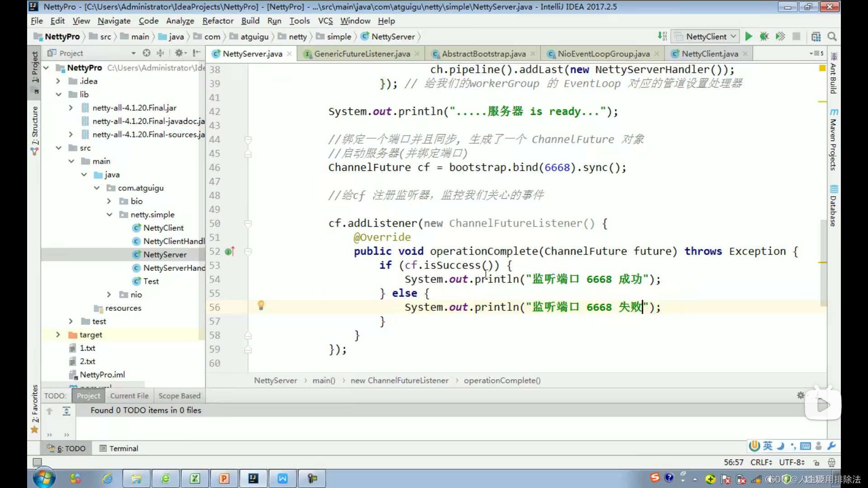Image resolution: width=868 pixels, height=488 pixels.
Task: Click the 6: TODO tool window button
Action: click(x=66, y=448)
